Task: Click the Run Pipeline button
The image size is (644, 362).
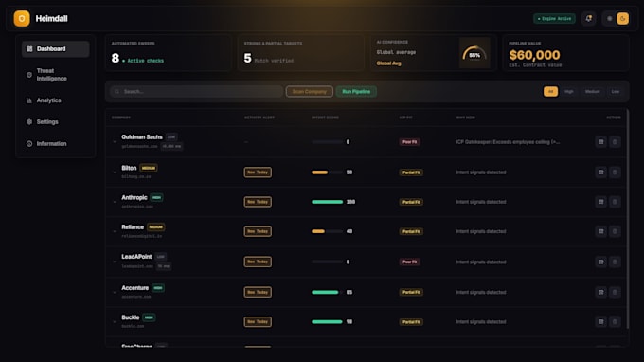Action: coord(356,92)
